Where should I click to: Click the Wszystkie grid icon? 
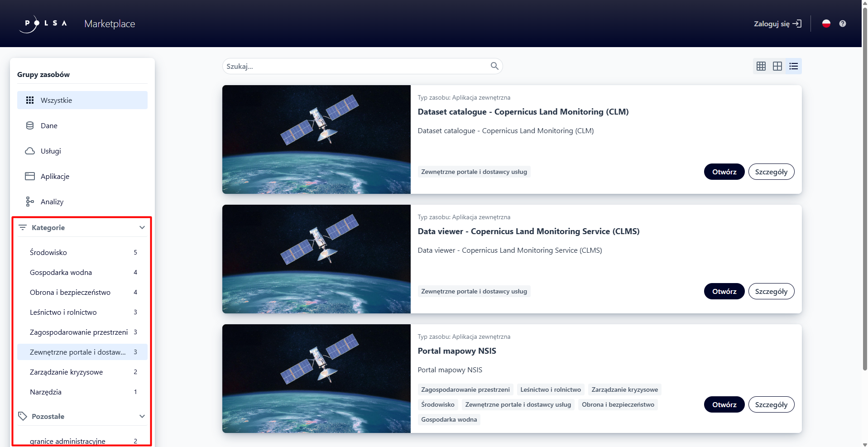click(x=30, y=100)
